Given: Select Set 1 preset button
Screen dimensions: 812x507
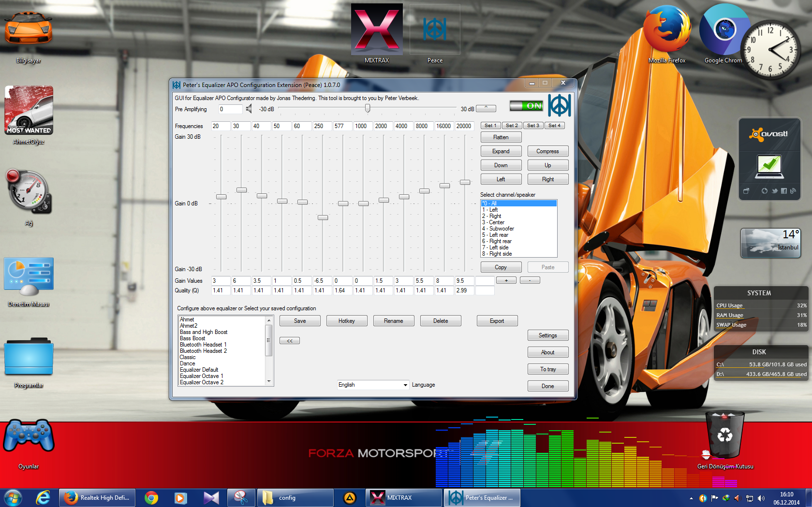Looking at the screenshot, I should (490, 125).
